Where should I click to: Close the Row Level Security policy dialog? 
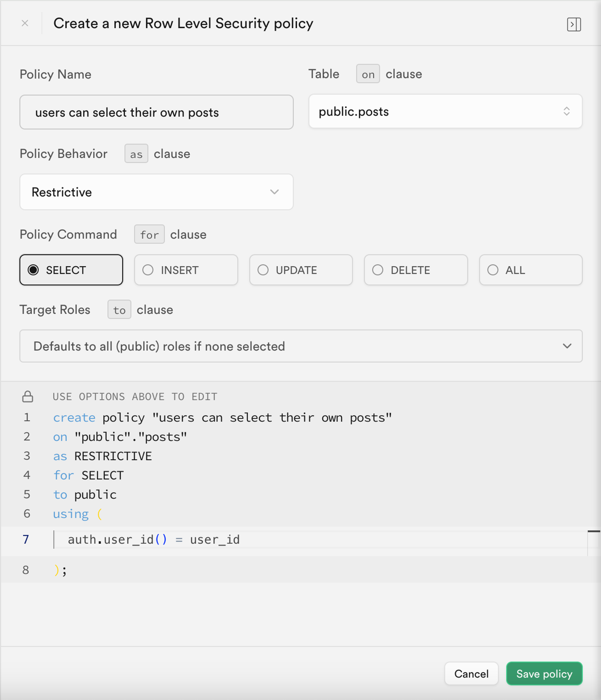25,23
